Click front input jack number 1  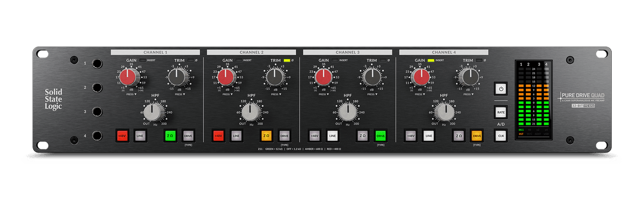(x=98, y=63)
